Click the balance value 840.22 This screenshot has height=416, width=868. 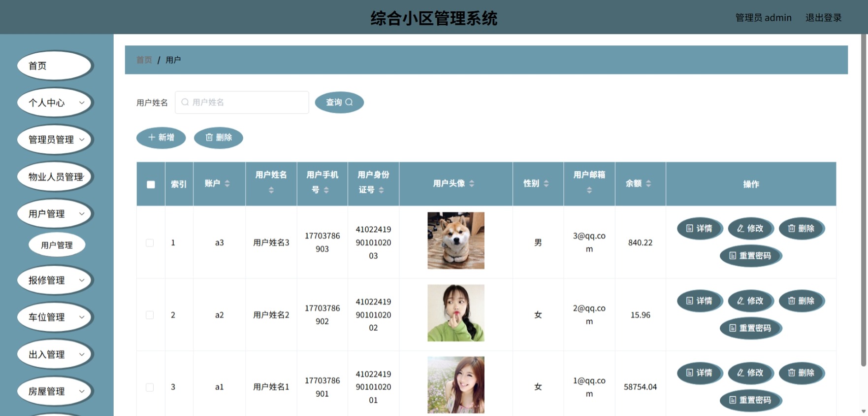click(640, 243)
